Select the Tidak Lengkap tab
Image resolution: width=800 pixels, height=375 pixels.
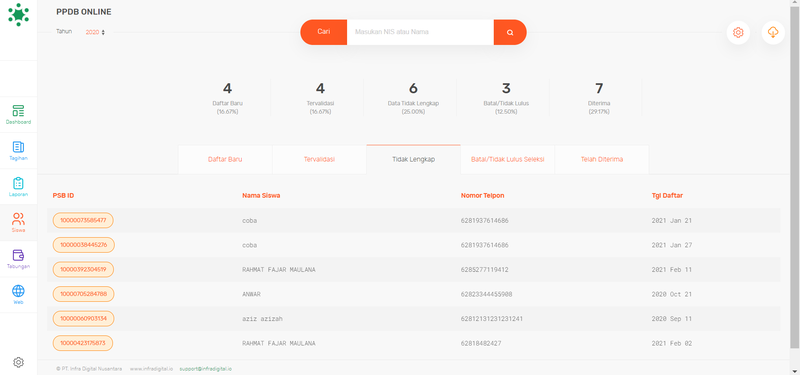(x=413, y=159)
